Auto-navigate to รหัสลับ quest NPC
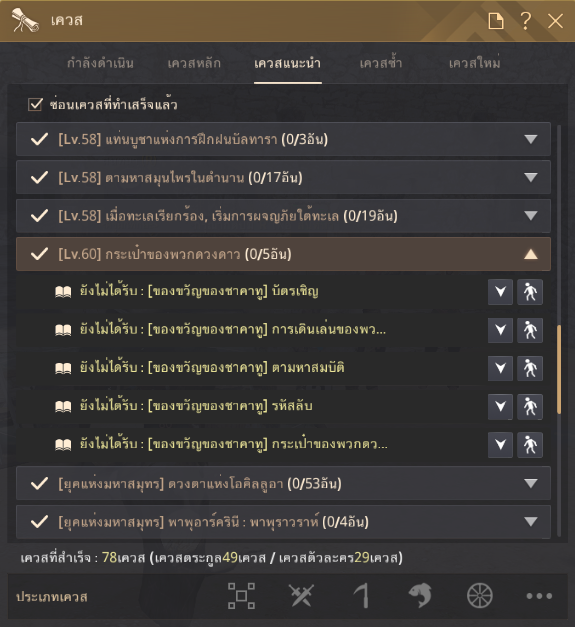The width and height of the screenshot is (575, 627). pos(530,407)
